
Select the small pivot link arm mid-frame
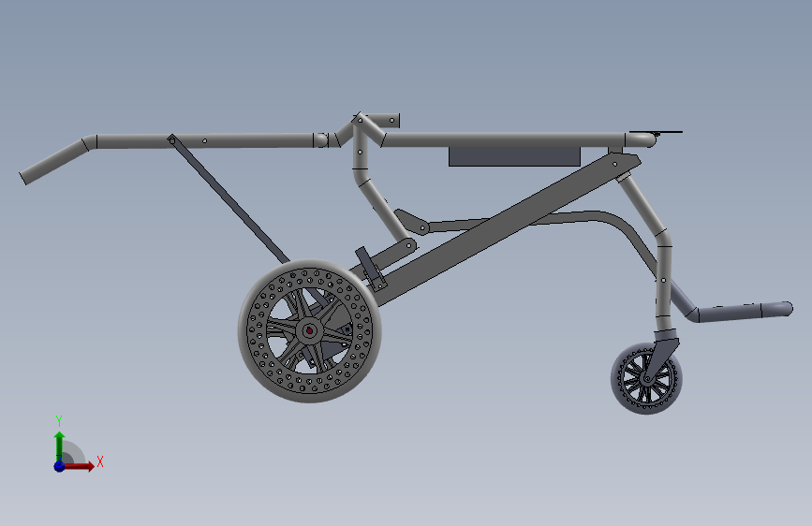(x=412, y=222)
